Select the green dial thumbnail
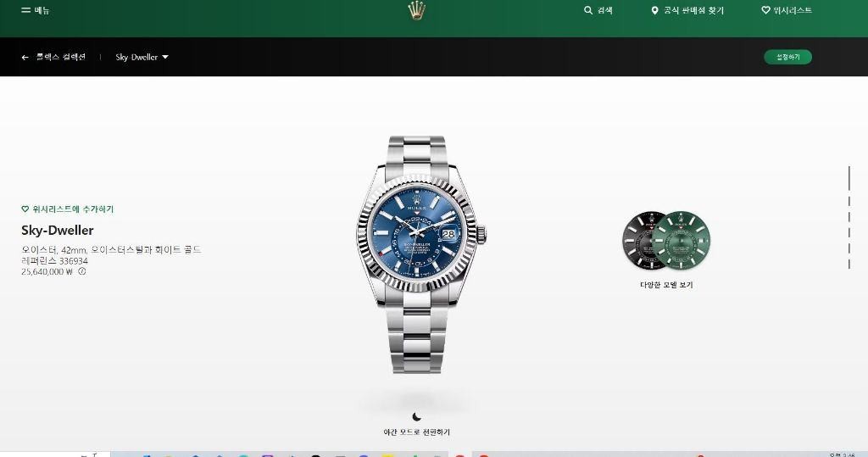The height and width of the screenshot is (457, 868). (x=682, y=241)
